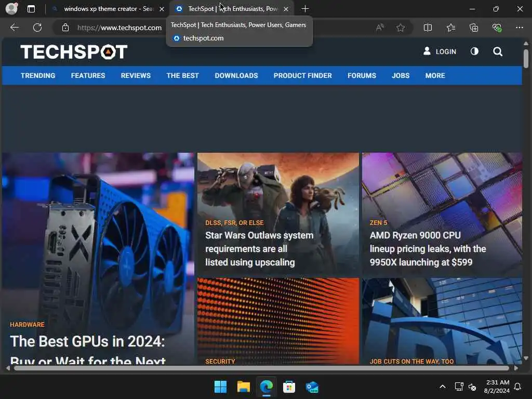Screen dimensions: 532x399
Task: Open the TRENDING menu item
Action: (38, 75)
